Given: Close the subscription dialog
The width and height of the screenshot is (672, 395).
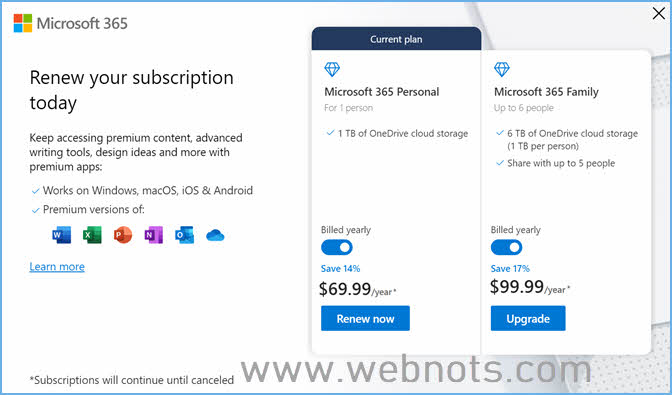Looking at the screenshot, I should [x=659, y=13].
